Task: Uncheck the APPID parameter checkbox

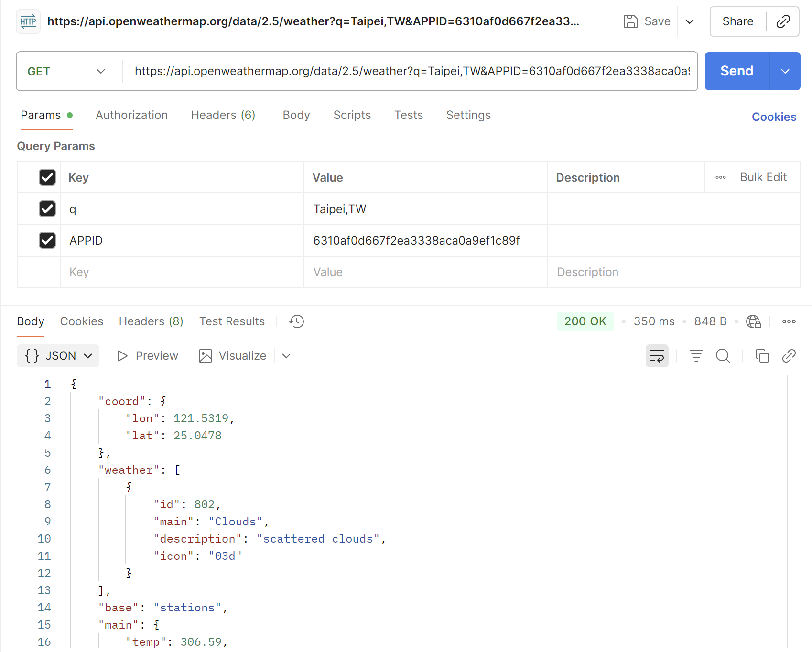Action: 47,240
